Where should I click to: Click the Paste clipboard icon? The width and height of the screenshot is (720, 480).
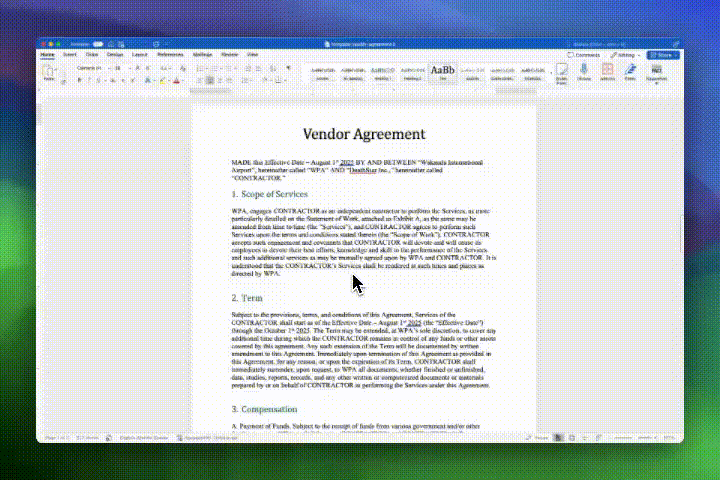pyautogui.click(x=48, y=73)
